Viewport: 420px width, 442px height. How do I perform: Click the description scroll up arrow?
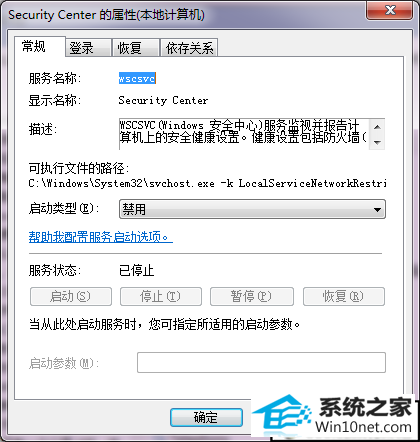point(377,127)
